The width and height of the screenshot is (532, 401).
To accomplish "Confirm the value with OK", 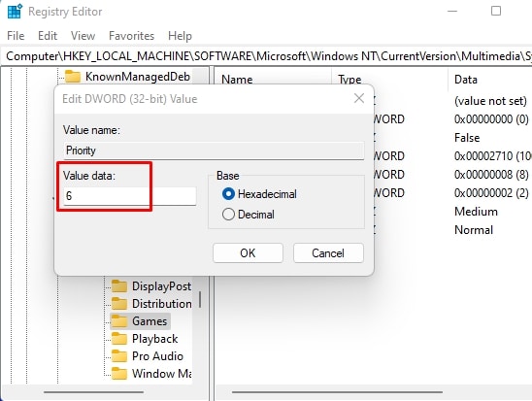I will [x=248, y=253].
